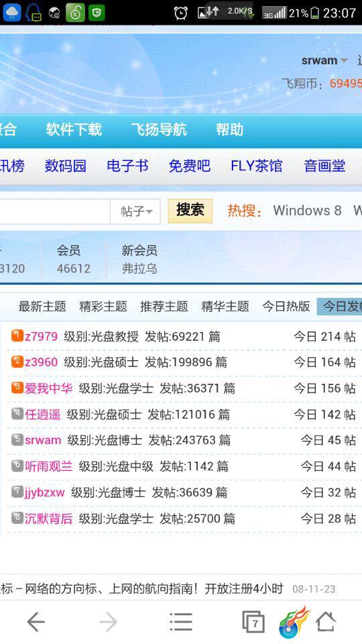Open the 飞扬导航 navigation menu item
The height and width of the screenshot is (644, 362).
pos(159,129)
